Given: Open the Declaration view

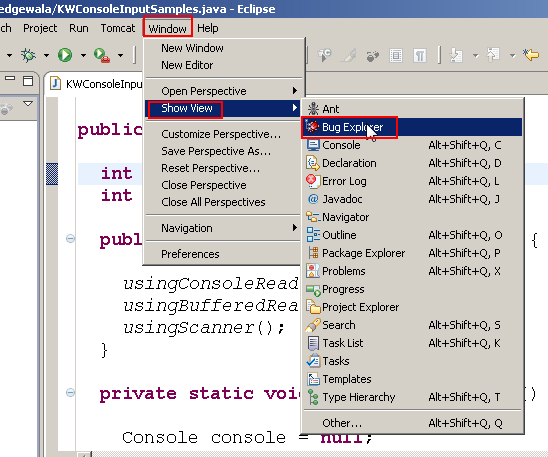Looking at the screenshot, I should 413,163.
